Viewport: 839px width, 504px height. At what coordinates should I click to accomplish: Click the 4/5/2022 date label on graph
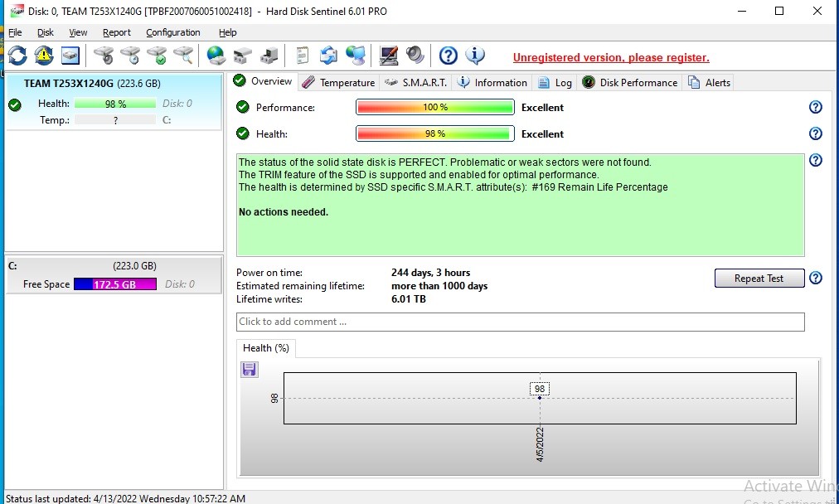[540, 443]
